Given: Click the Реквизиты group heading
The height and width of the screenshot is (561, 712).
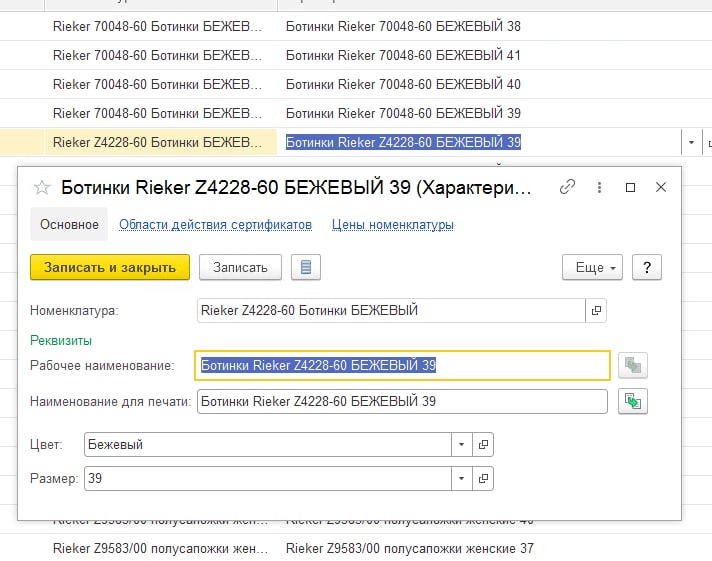Looking at the screenshot, I should tap(61, 340).
